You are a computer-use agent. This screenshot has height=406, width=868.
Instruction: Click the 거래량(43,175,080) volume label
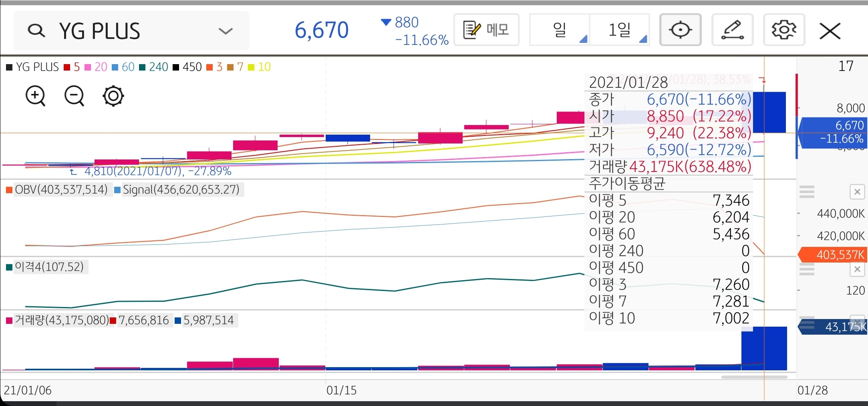[x=62, y=320]
